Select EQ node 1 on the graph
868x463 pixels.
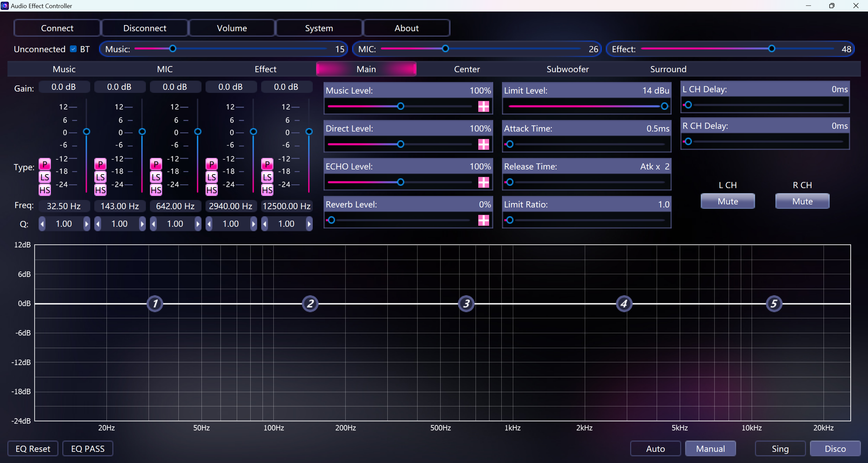coord(155,304)
